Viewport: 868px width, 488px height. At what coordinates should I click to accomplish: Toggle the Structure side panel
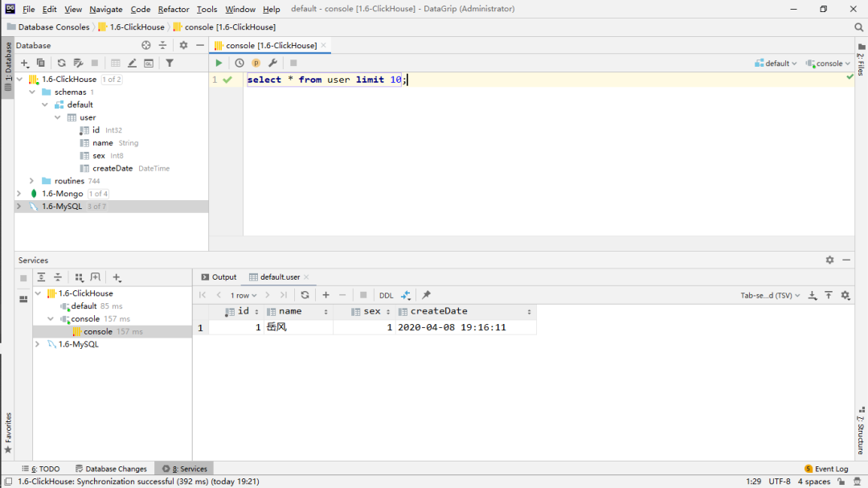click(x=861, y=430)
